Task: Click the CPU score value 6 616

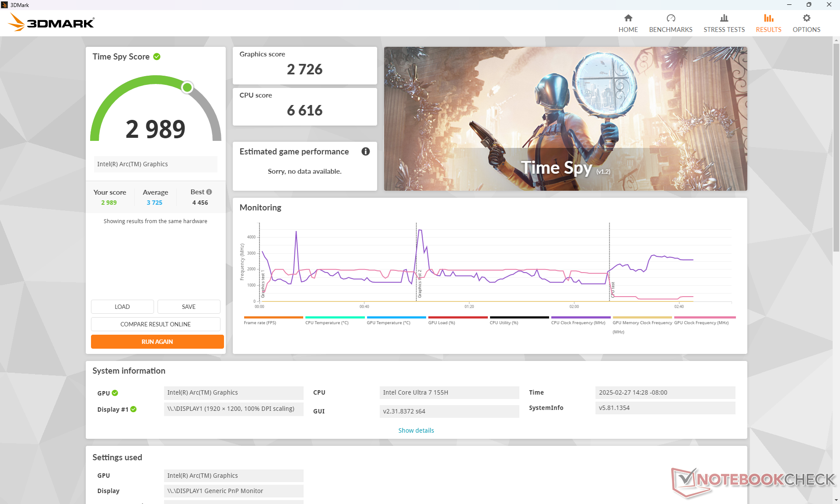Action: [x=304, y=110]
